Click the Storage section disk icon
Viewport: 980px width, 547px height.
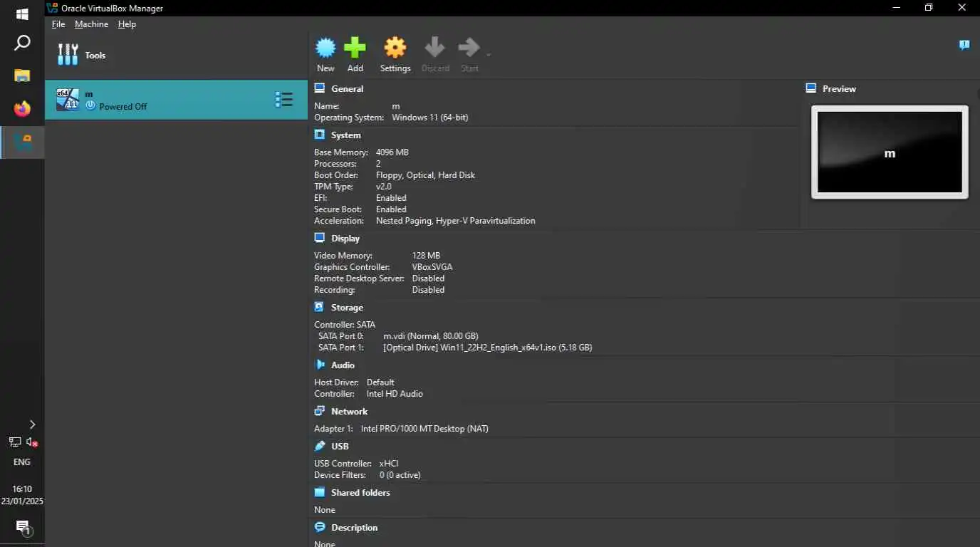click(319, 307)
